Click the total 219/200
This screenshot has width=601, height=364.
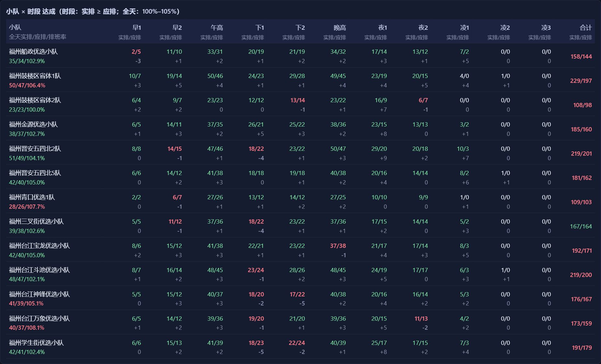[x=581, y=275]
